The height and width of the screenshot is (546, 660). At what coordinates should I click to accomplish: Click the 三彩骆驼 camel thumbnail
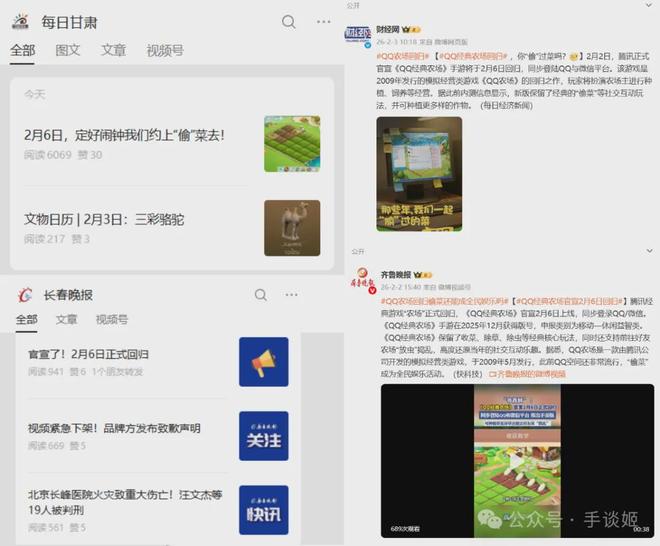(292, 228)
